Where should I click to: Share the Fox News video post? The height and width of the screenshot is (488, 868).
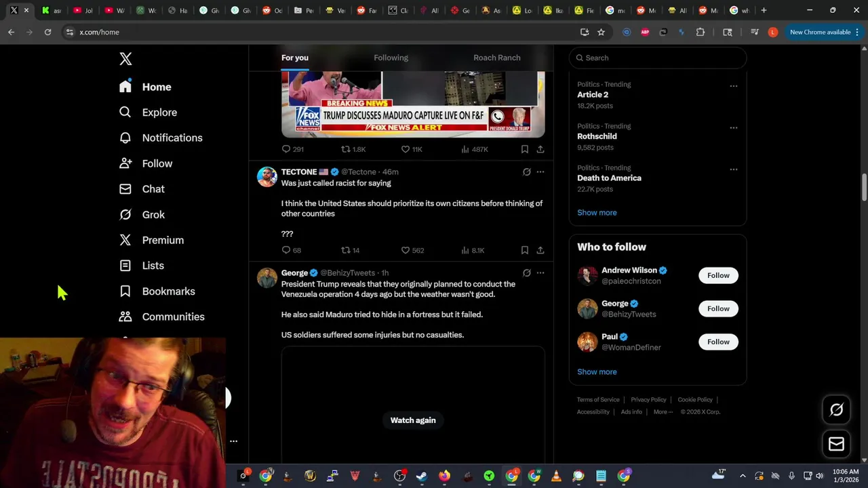[540, 149]
